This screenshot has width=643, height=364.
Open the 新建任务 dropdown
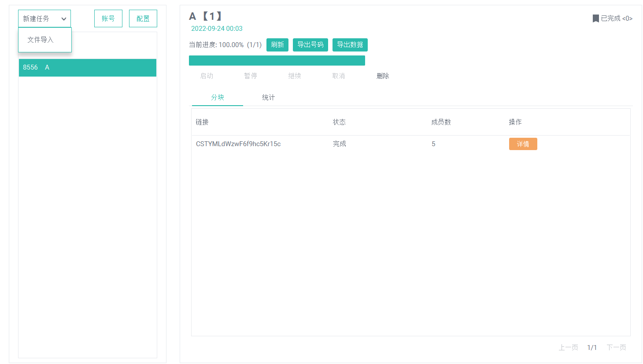(x=44, y=18)
